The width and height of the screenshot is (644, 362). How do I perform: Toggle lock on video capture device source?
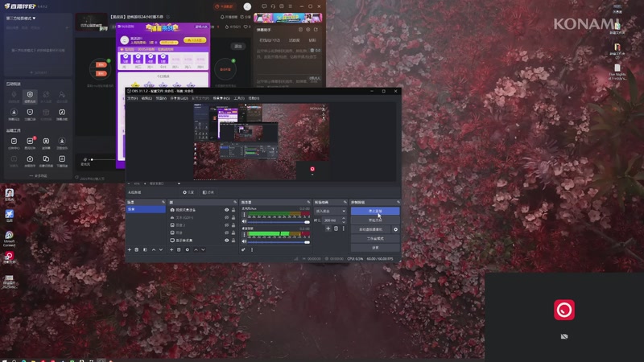click(x=233, y=210)
